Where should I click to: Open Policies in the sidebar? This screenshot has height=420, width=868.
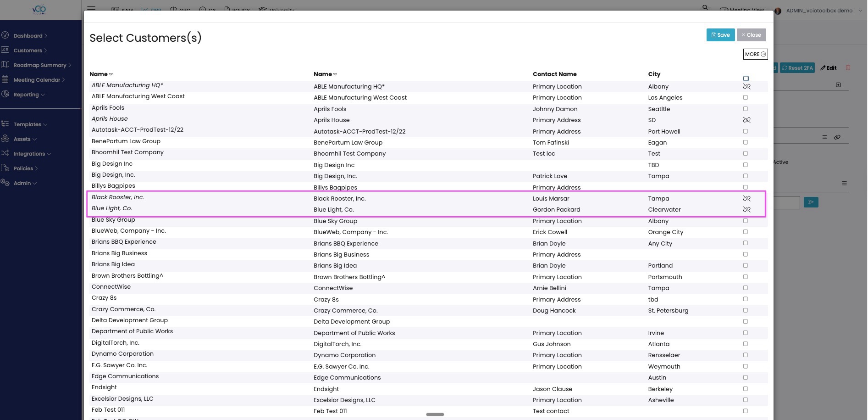(x=26, y=168)
